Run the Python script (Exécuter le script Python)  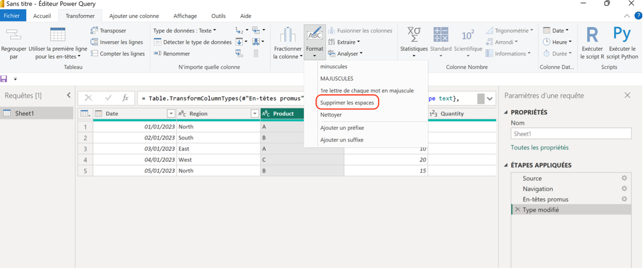622,43
